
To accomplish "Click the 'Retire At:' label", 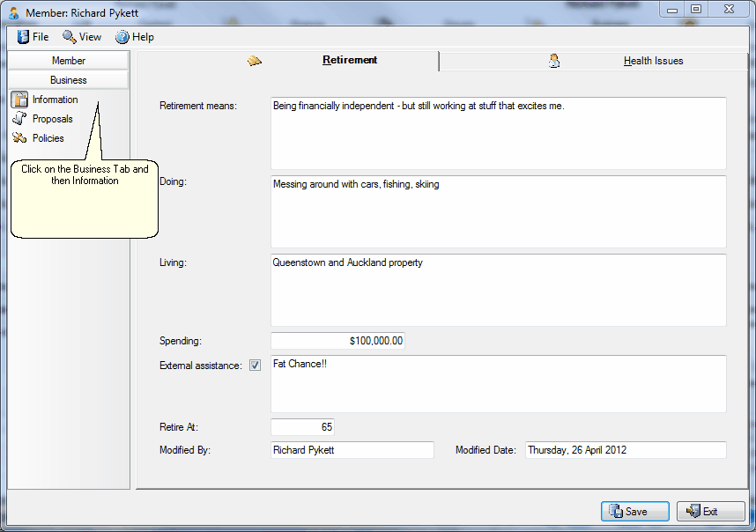I will pos(179,427).
